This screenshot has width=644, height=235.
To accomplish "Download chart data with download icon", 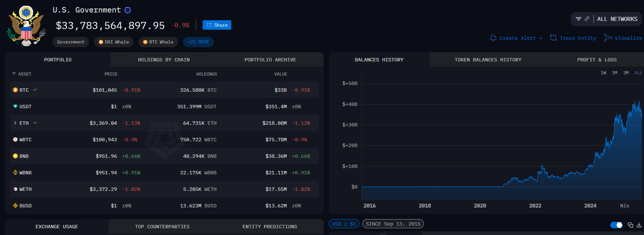I will point(639,225).
